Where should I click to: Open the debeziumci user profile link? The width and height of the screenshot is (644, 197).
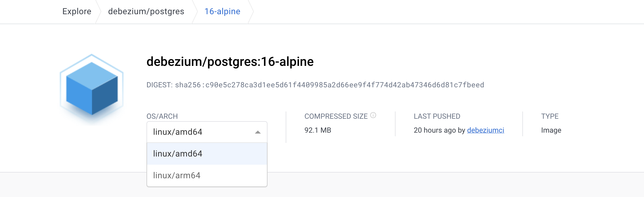coord(485,130)
